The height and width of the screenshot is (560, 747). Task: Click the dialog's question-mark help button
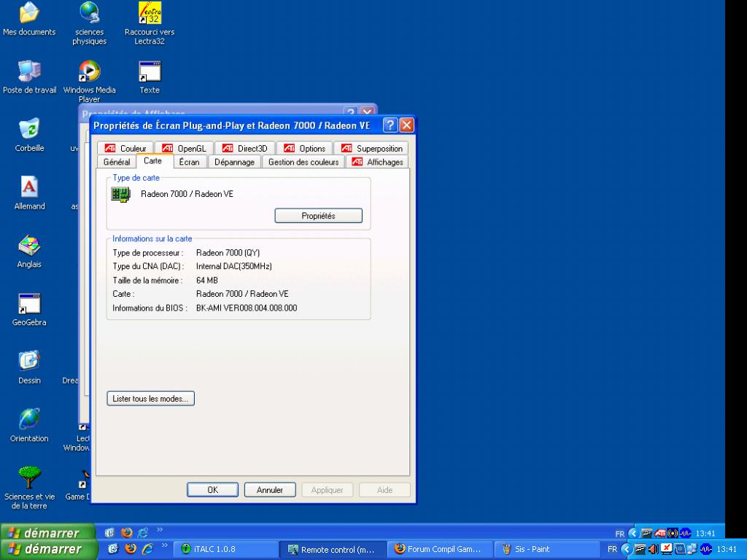390,125
